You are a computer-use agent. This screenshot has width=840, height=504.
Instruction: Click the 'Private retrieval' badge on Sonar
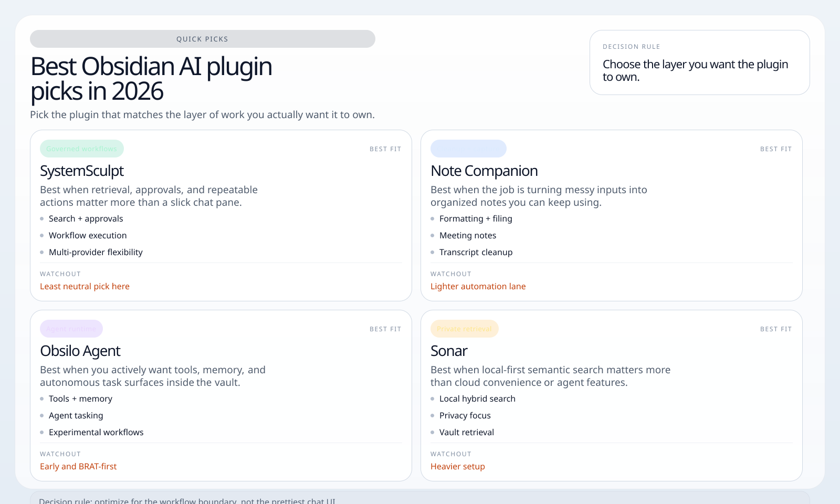pos(464,329)
